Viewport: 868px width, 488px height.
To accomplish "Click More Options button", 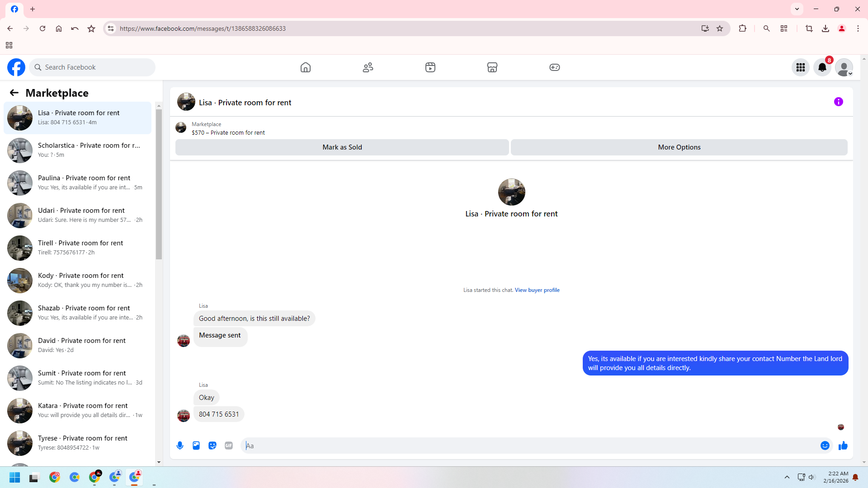I will (679, 147).
